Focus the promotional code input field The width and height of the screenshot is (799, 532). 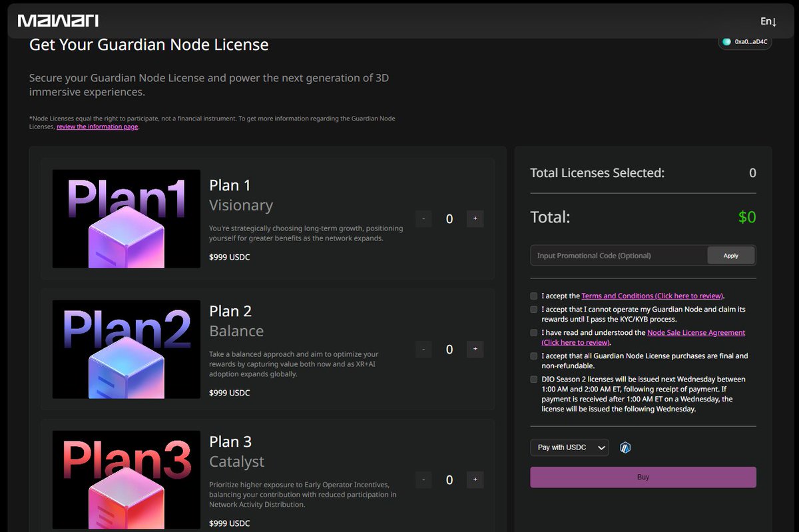[x=619, y=256]
